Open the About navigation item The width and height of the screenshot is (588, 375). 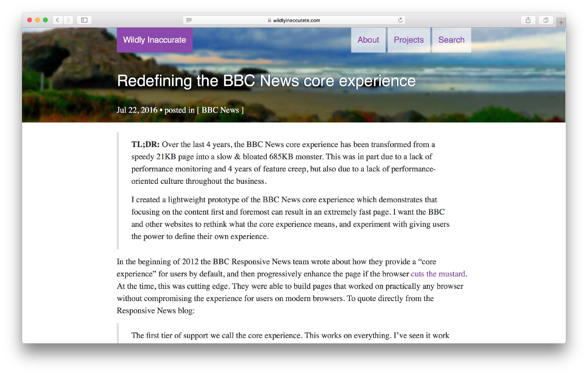click(x=368, y=40)
